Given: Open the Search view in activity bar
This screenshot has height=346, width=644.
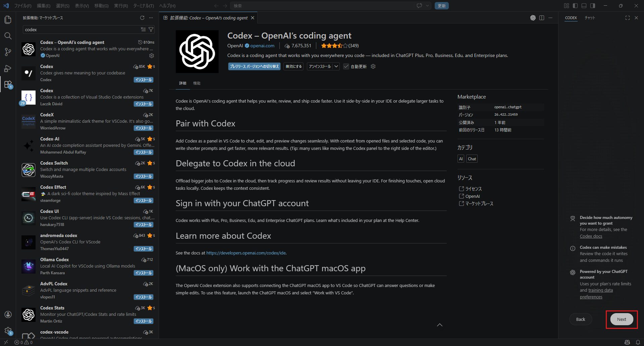Looking at the screenshot, I should click(x=8, y=36).
